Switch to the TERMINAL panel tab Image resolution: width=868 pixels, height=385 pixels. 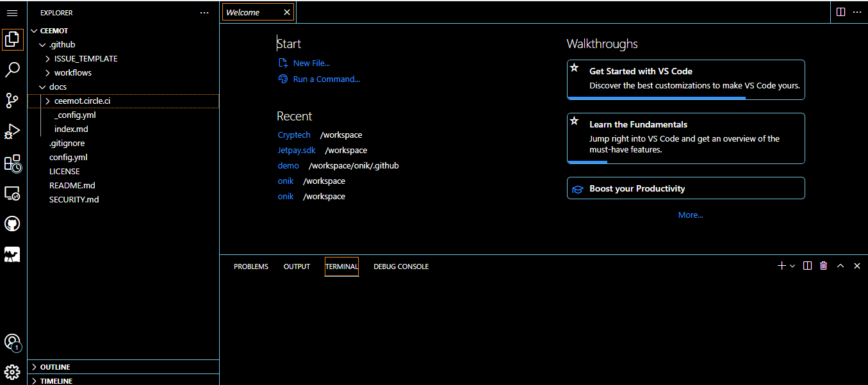(341, 266)
